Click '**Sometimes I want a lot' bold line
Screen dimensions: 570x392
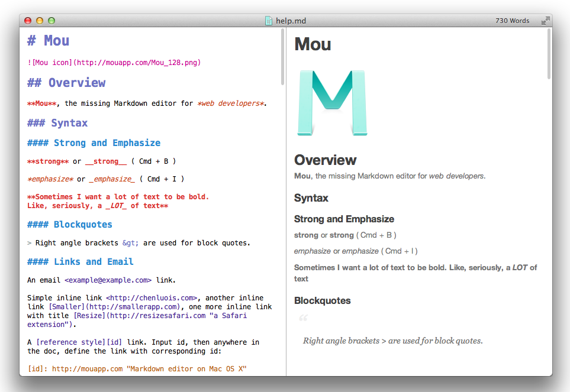[118, 197]
